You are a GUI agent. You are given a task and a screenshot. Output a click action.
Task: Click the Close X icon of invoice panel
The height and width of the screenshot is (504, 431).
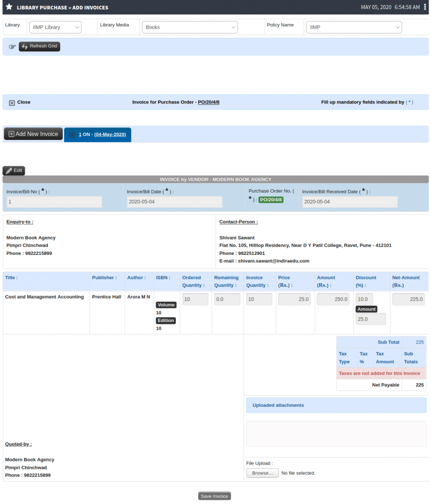12,103
